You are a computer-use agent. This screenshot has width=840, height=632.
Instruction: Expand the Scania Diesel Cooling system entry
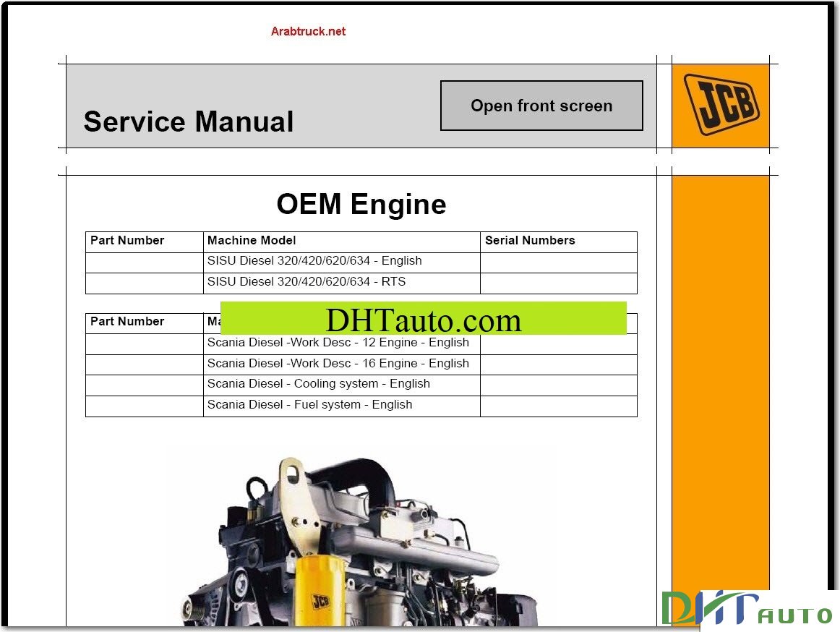318,383
